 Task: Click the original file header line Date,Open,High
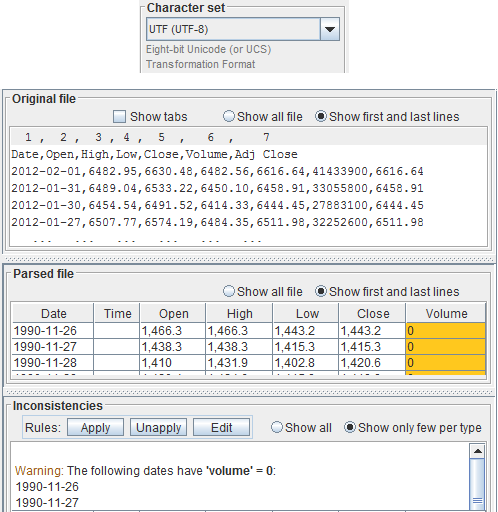154,154
